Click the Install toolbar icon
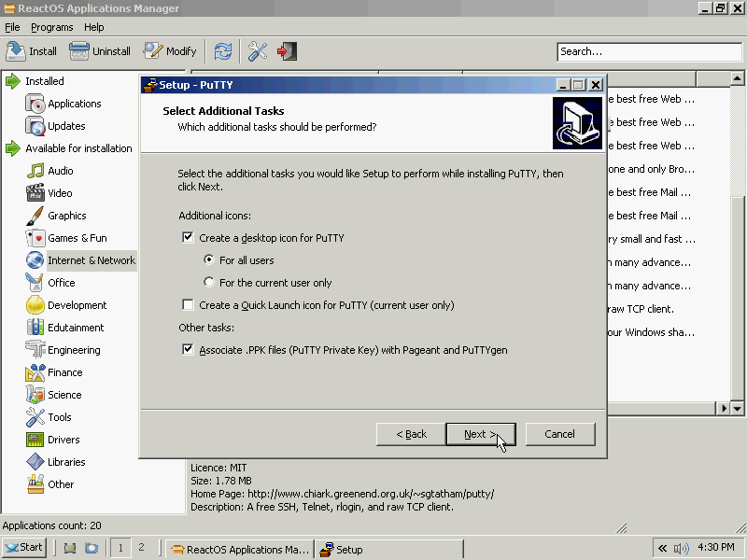 [16, 51]
